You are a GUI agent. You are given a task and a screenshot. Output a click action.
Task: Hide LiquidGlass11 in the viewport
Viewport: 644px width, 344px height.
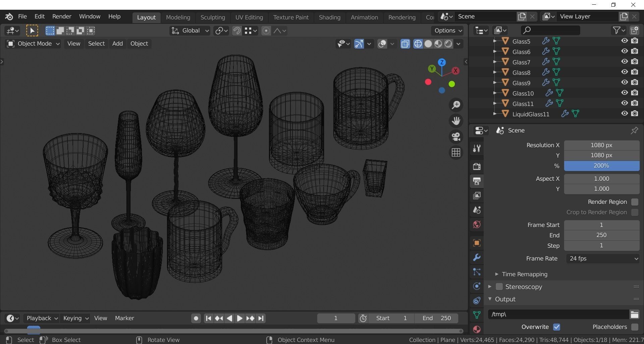click(x=624, y=114)
